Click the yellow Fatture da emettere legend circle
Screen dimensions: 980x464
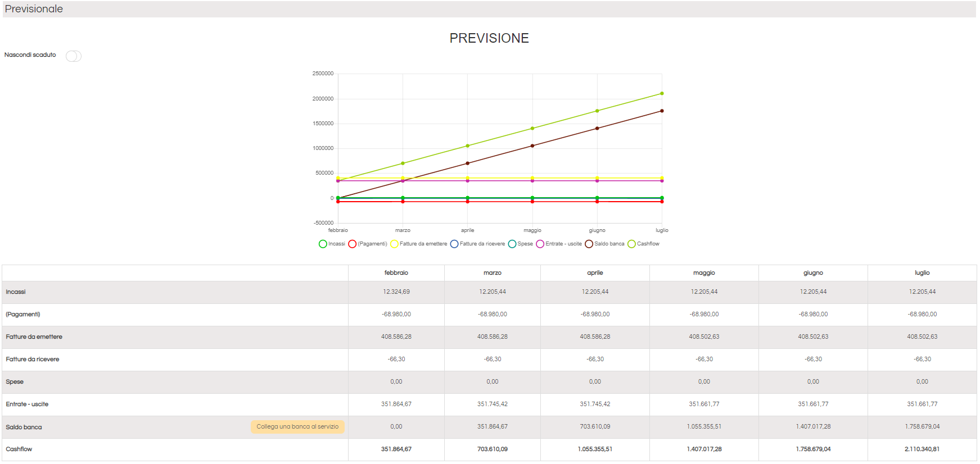click(394, 244)
